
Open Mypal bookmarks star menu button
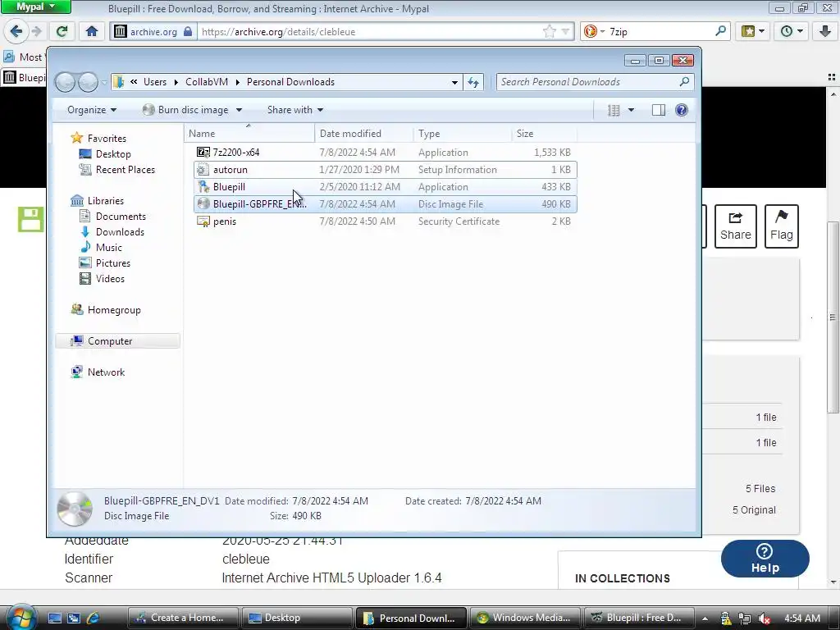pyautogui.click(x=753, y=32)
